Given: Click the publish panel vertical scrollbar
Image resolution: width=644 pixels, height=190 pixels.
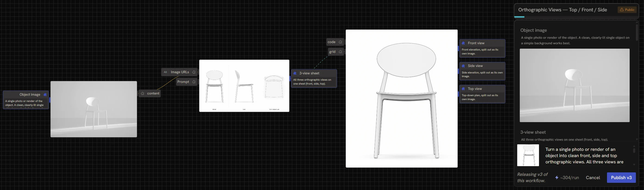Looking at the screenshot, I should click(x=637, y=32).
